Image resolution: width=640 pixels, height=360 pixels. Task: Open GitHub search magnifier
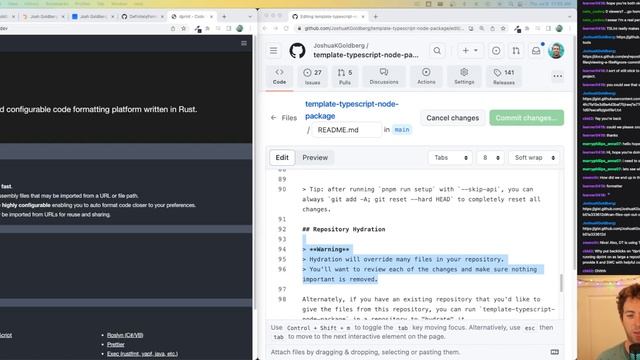[437, 51]
